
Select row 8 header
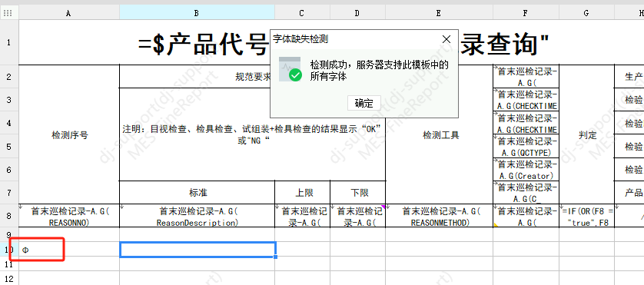tap(9, 215)
